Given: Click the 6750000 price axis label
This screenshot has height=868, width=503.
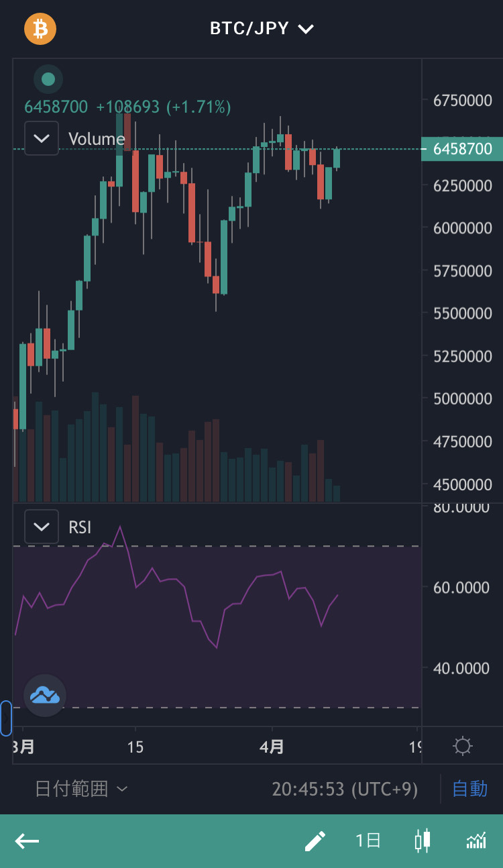Looking at the screenshot, I should [463, 101].
